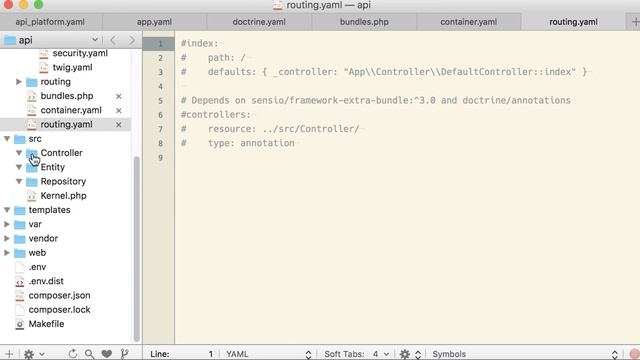This screenshot has height=360, width=640.
Task: Close routing.yaml from the sidebar
Action: point(118,125)
